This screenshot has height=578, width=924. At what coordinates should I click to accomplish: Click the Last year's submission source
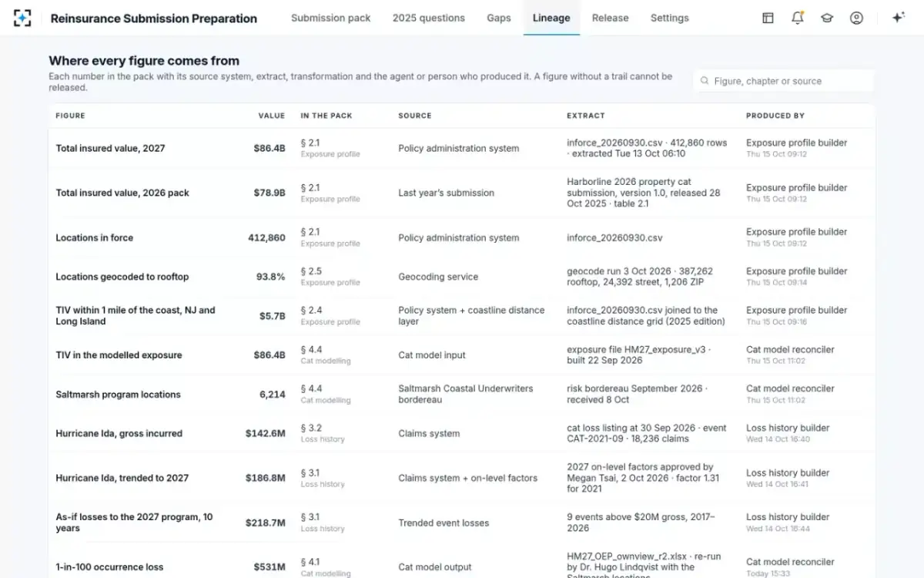(446, 193)
